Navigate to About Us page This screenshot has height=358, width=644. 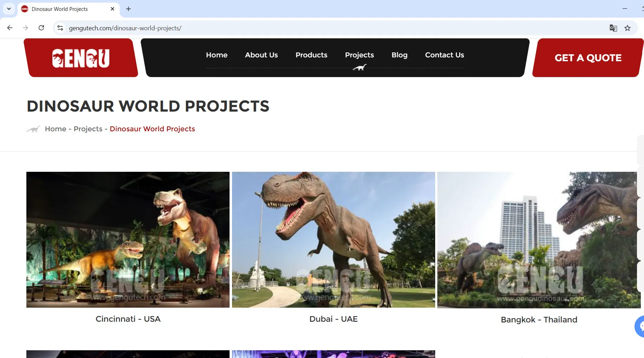[261, 55]
